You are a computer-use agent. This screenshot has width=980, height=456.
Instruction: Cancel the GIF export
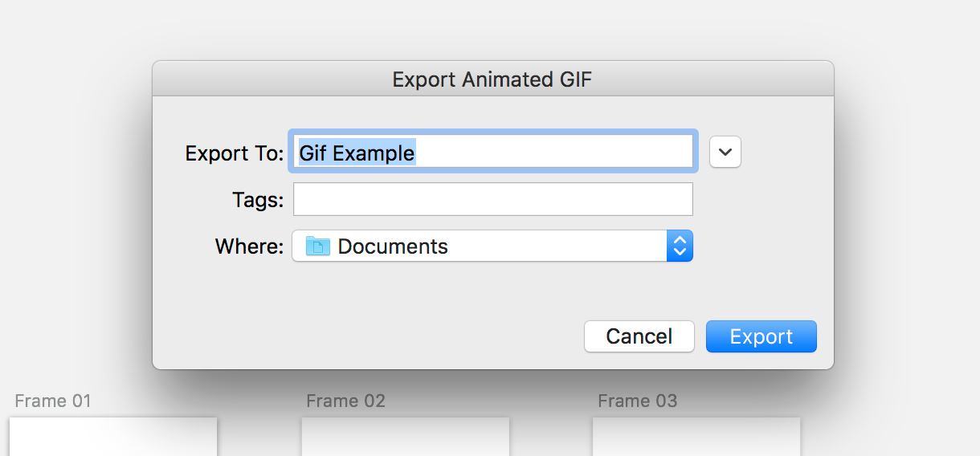(639, 336)
